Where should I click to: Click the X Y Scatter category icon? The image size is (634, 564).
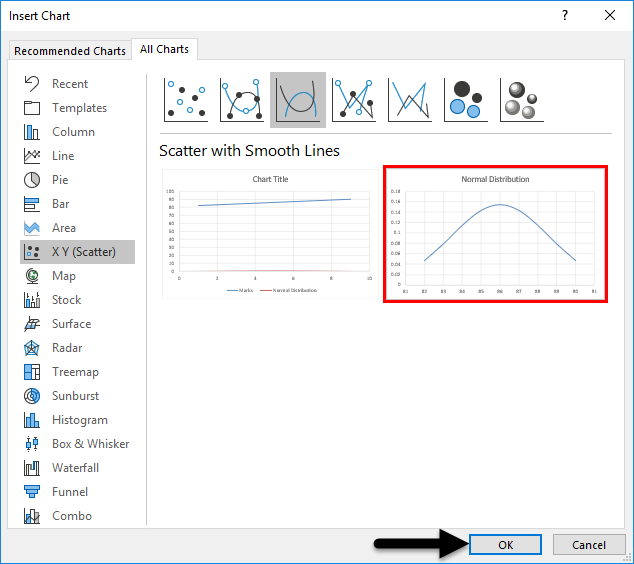32,252
